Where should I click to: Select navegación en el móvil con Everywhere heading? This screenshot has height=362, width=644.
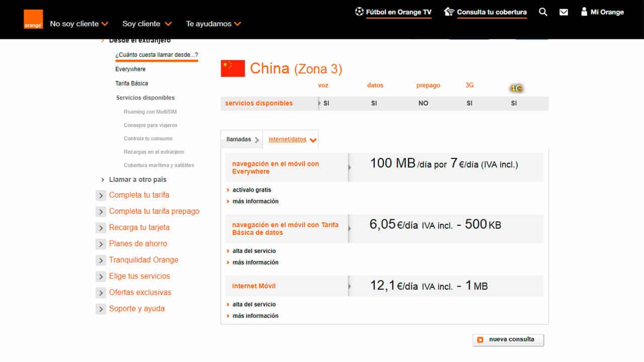click(275, 167)
